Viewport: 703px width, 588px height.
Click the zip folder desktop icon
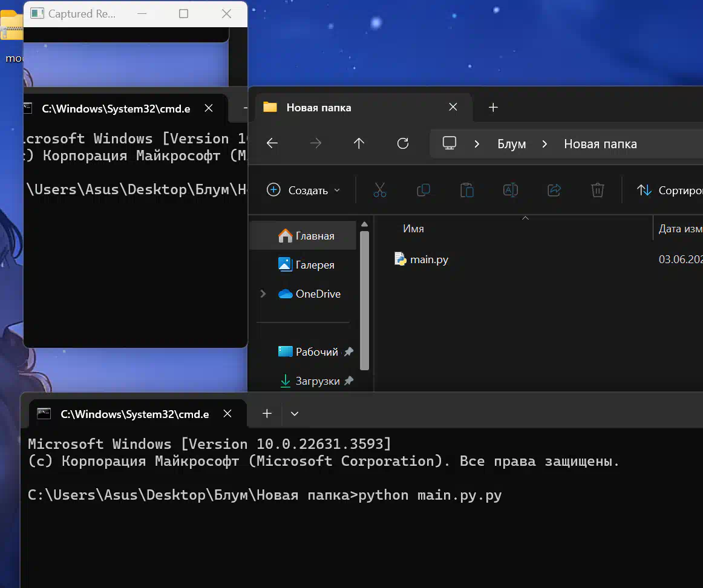11,26
